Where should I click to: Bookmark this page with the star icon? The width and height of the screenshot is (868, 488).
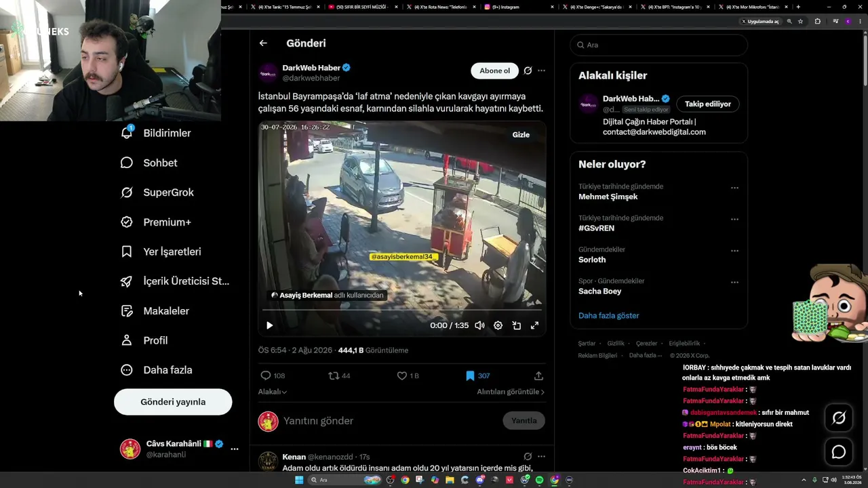[x=800, y=22]
